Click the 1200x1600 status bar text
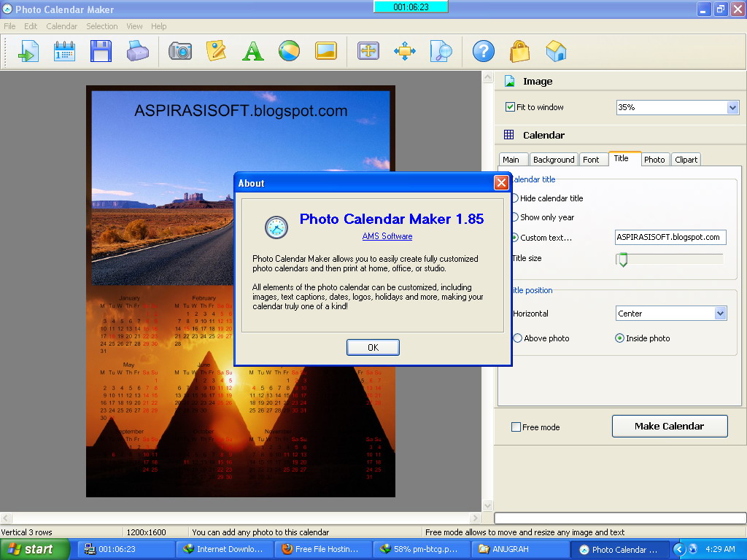747x560 pixels. point(146,532)
